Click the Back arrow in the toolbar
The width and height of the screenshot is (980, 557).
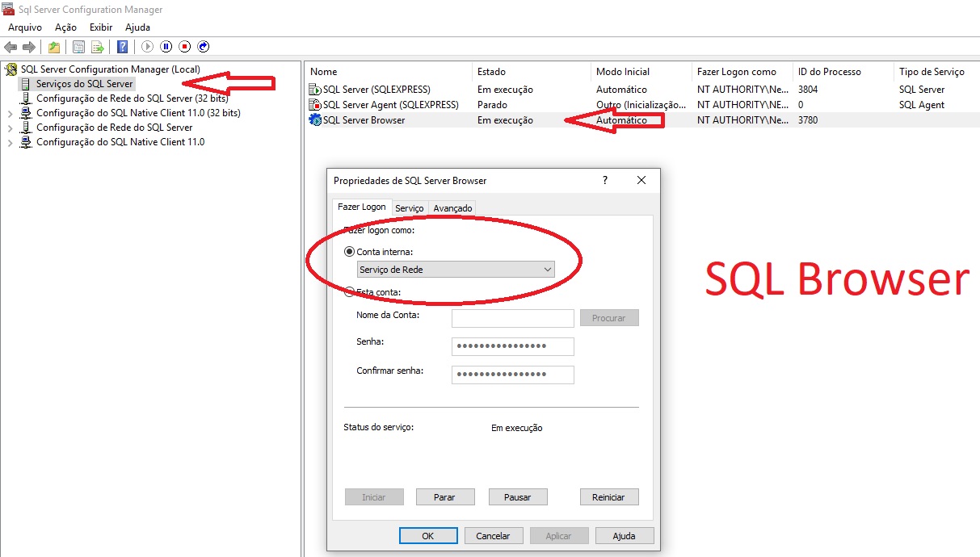tap(11, 47)
